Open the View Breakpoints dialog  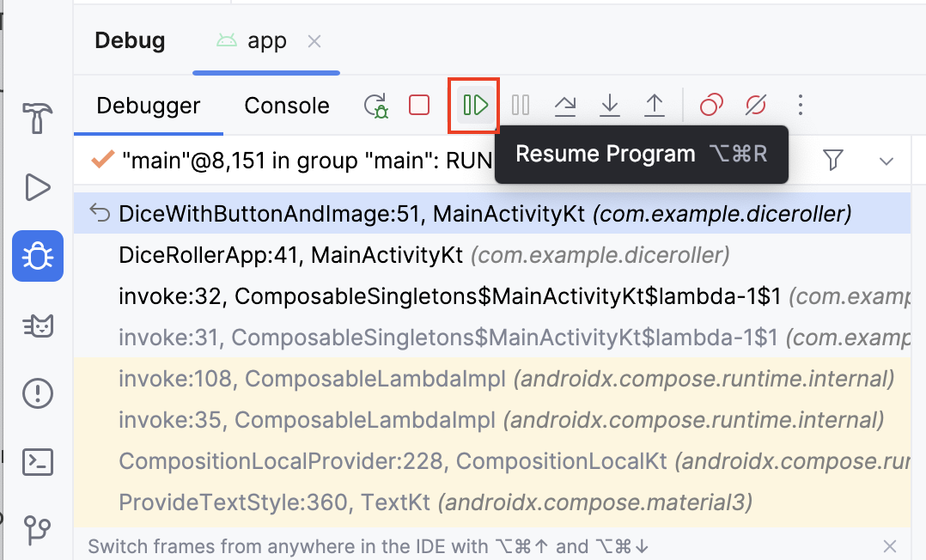[x=711, y=106]
